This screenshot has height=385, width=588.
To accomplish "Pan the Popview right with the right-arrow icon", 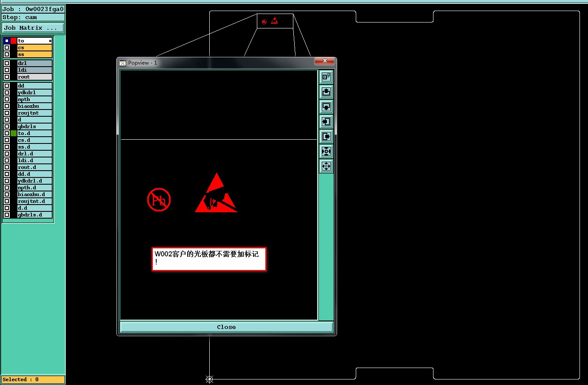I will tap(326, 136).
